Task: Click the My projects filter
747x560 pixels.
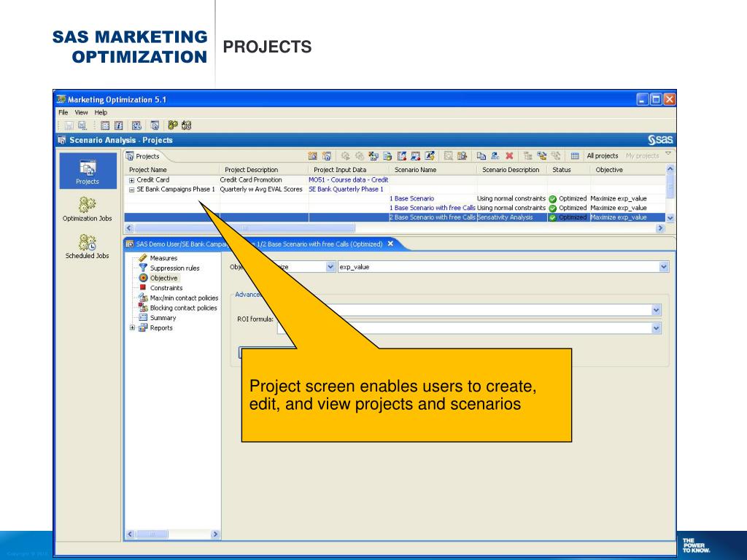Action: [642, 156]
